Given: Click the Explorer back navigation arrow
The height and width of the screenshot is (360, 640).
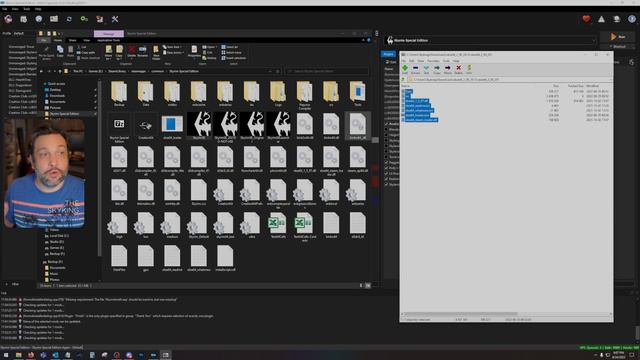Looking at the screenshot, I should tap(41, 71).
